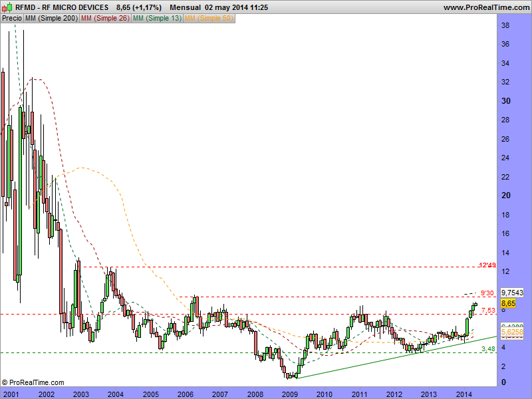Click the 2007 year label

(x=220, y=394)
